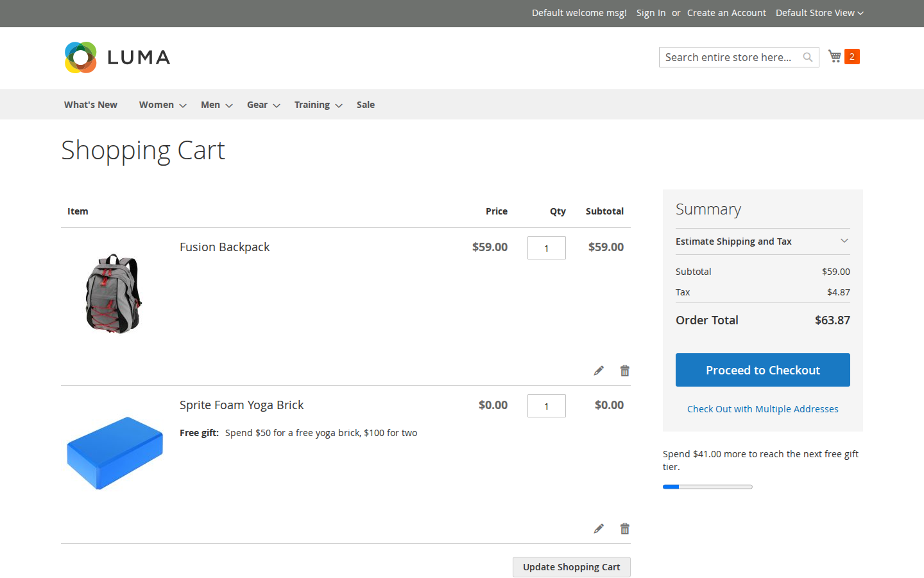The height and width of the screenshot is (578, 924).
Task: Click the Fusion Backpack quantity field
Action: [547, 248]
